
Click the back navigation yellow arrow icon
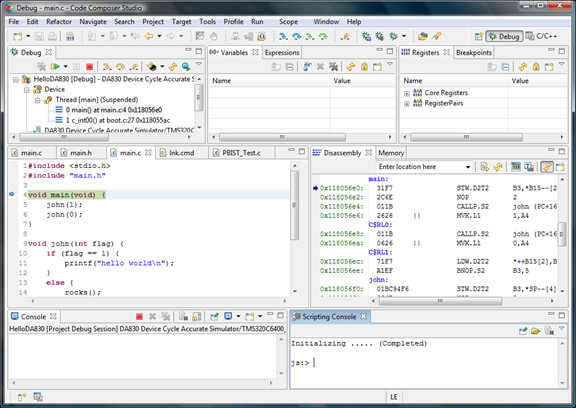click(149, 36)
